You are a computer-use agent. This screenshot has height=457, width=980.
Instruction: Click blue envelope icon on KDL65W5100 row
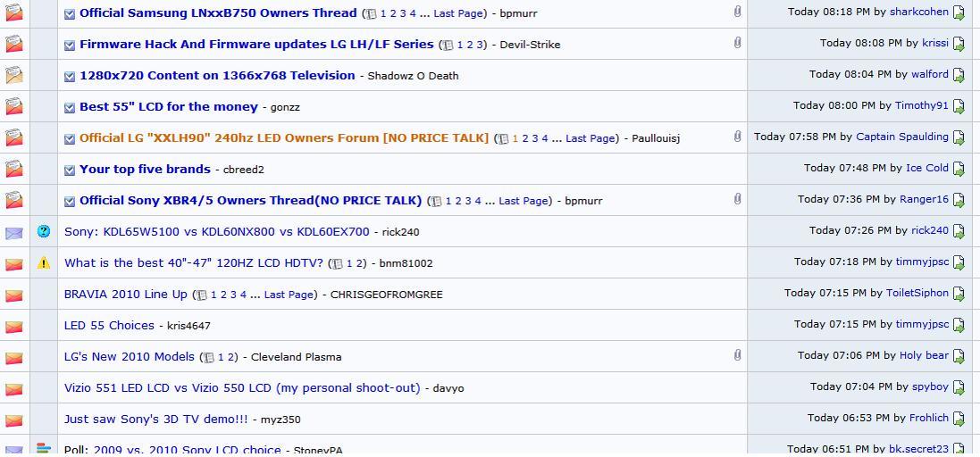(x=13, y=233)
